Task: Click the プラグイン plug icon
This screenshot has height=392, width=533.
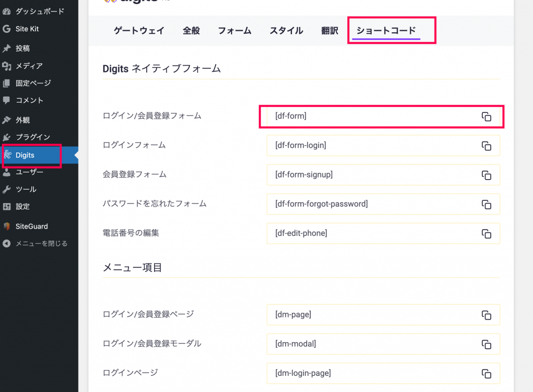Action: point(6,137)
